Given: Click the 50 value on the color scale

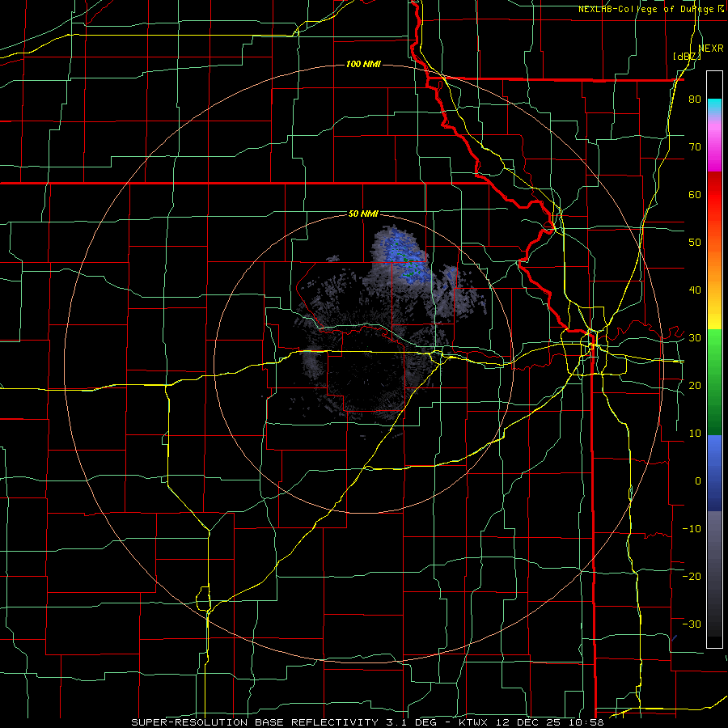Looking at the screenshot, I should click(x=695, y=243).
